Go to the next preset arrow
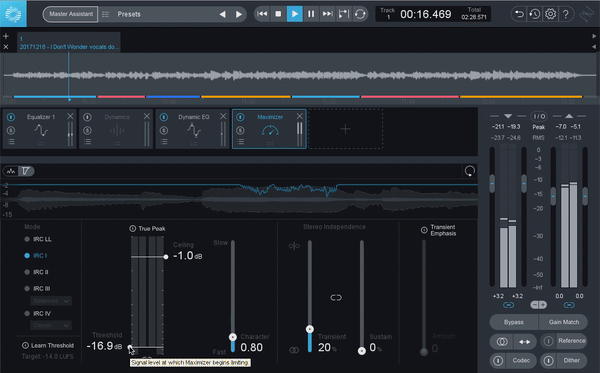 click(239, 15)
